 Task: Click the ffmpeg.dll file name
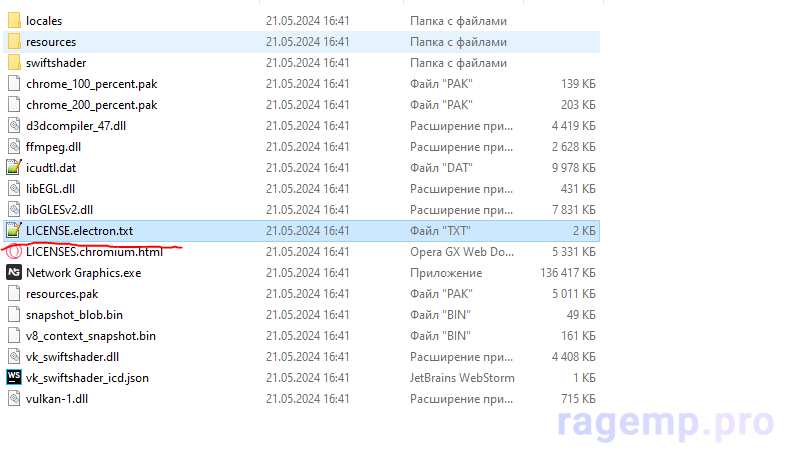point(54,146)
